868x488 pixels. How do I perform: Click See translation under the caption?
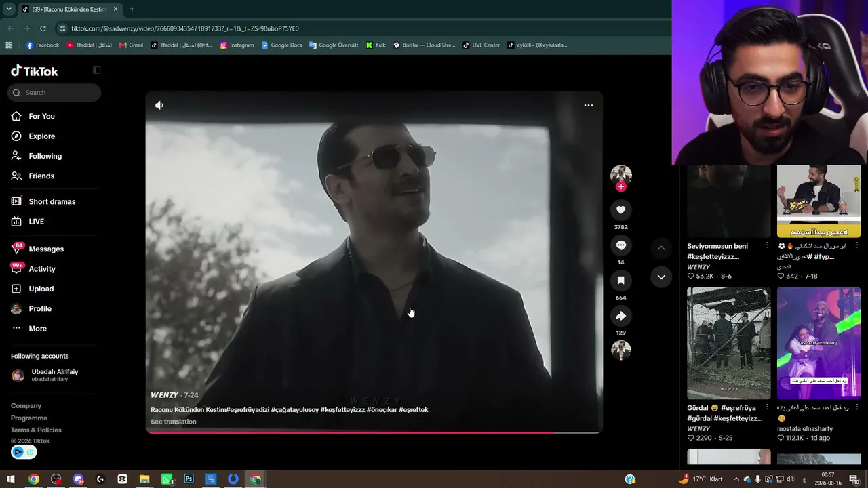tap(174, 422)
